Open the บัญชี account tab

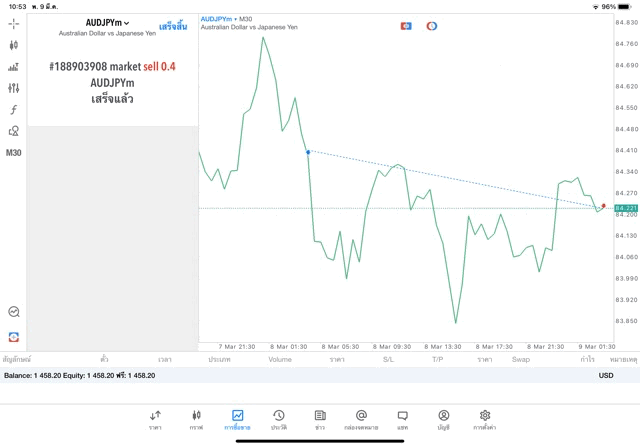point(444,420)
